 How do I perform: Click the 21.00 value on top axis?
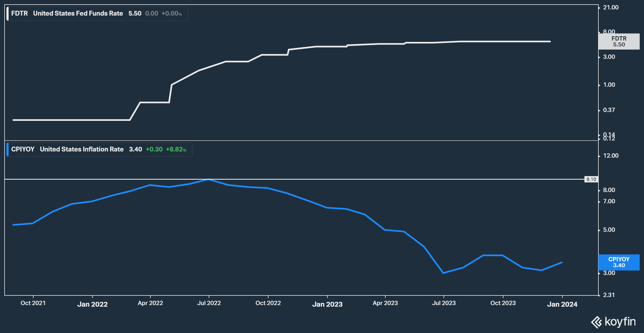click(611, 8)
